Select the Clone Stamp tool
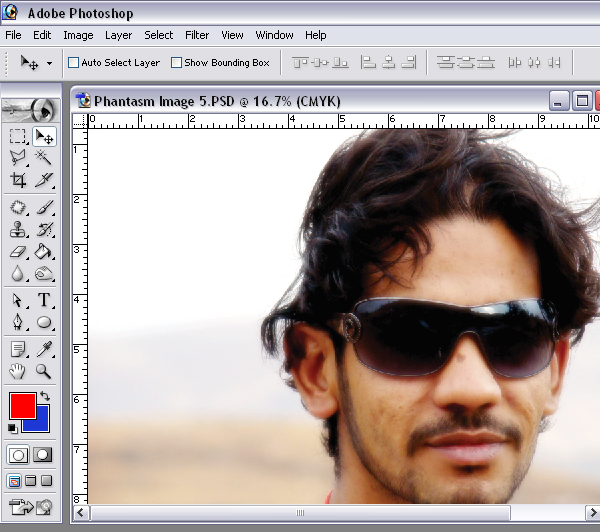This screenshot has width=600, height=532. click(18, 230)
